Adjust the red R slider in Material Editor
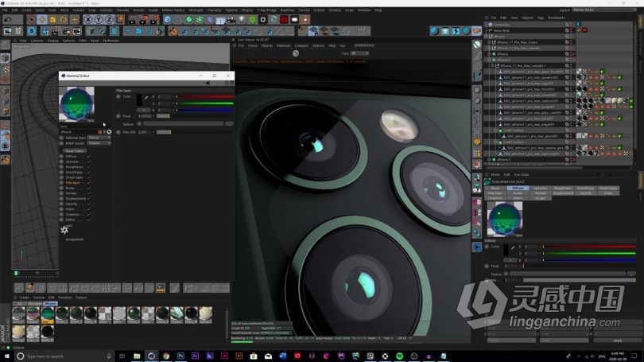Screen dimensions: 644x362 204,97
